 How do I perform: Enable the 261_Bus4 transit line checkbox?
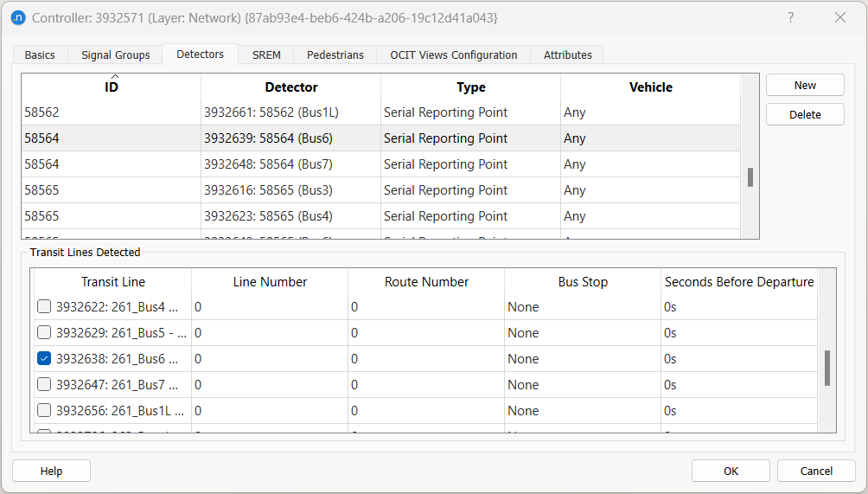pos(44,307)
